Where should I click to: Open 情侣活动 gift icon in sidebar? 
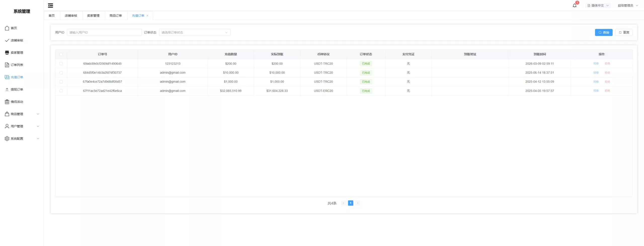7,102
